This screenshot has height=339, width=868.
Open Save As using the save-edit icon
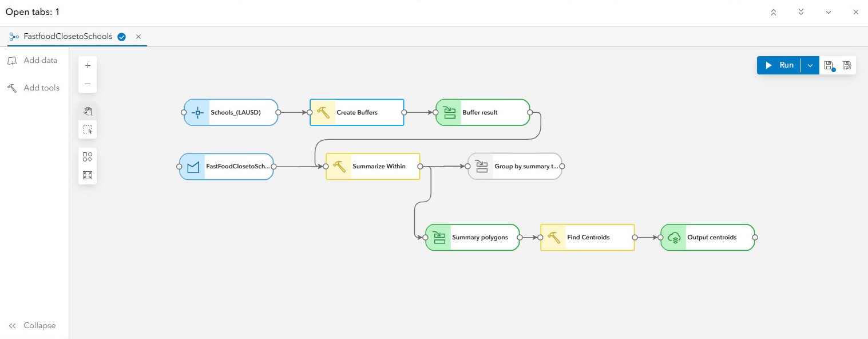click(847, 65)
